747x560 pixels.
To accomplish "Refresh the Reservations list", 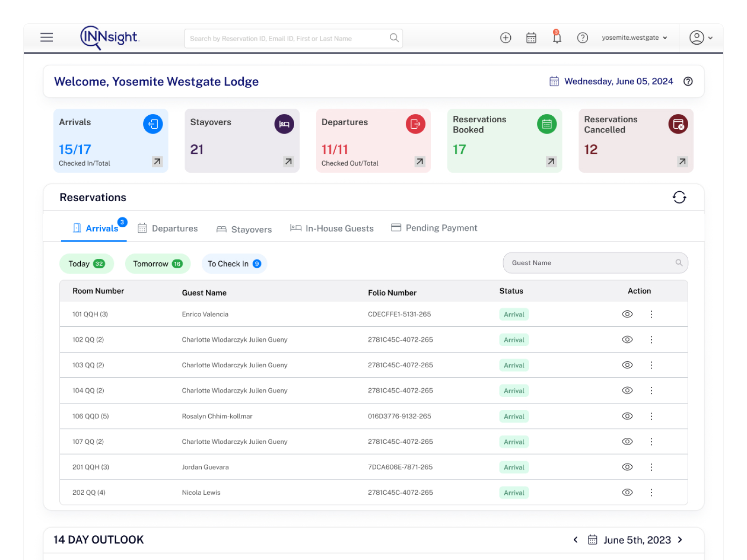I will [x=679, y=197].
